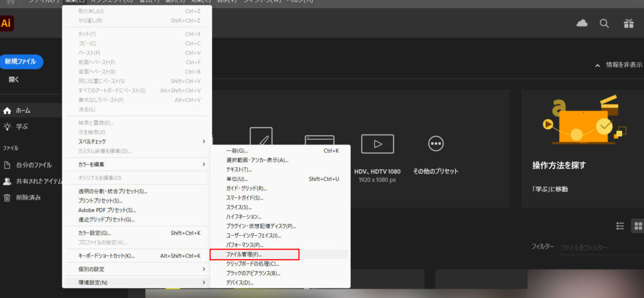Choose ファイル管理(F)... from preferences submenu
Viewport: 644px width, 298px height.
coord(255,255)
